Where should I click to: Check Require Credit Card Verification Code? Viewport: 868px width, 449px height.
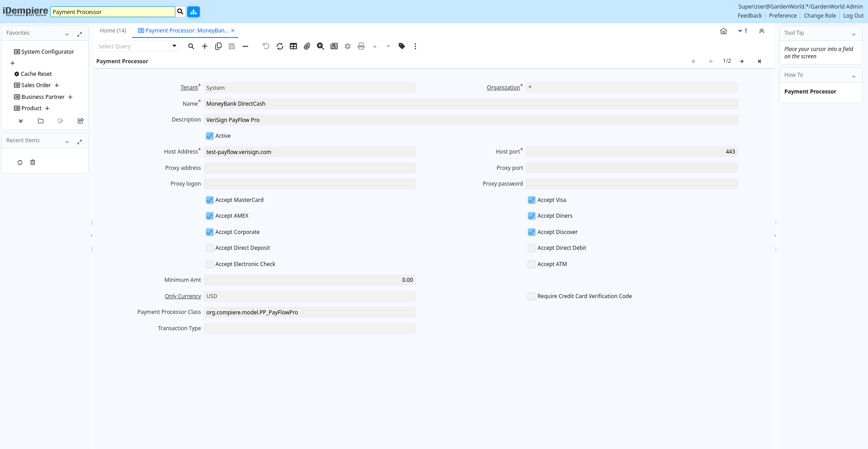coord(532,296)
